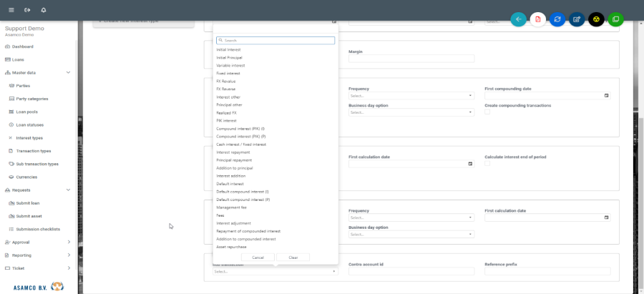
Task: Open the first Business day option dropdown
Action: tap(411, 112)
